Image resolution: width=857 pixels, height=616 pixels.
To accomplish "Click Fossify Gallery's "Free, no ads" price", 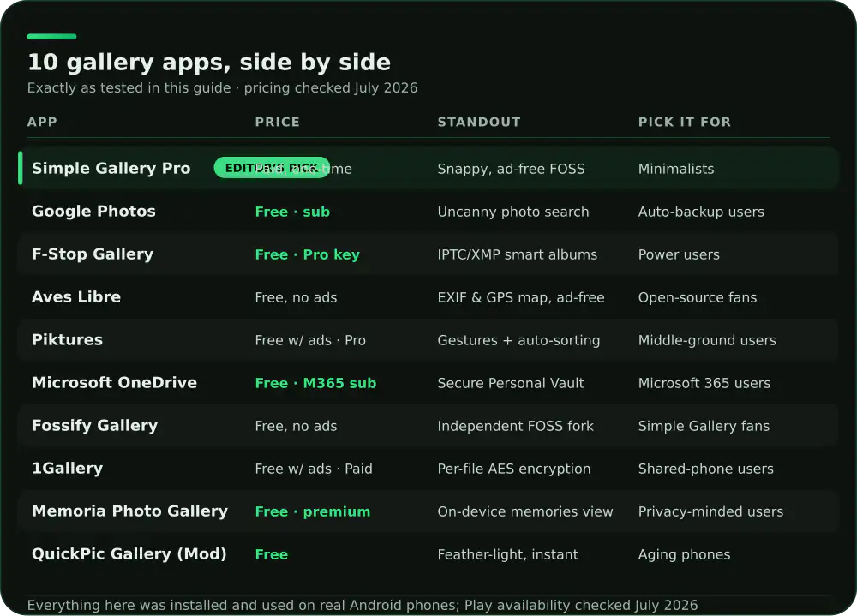I will [x=296, y=426].
